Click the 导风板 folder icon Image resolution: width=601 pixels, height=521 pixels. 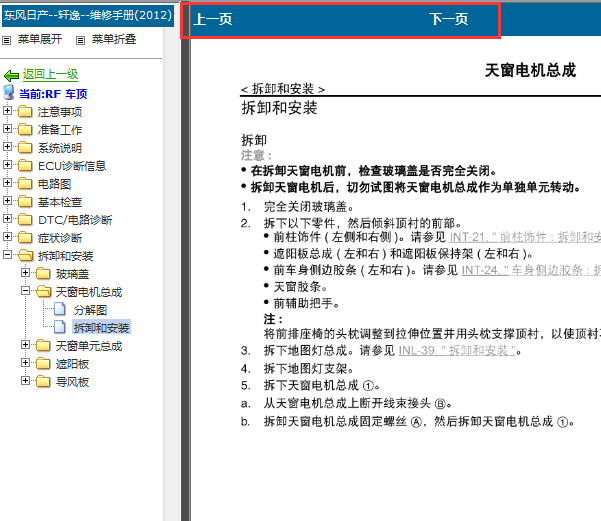point(43,381)
